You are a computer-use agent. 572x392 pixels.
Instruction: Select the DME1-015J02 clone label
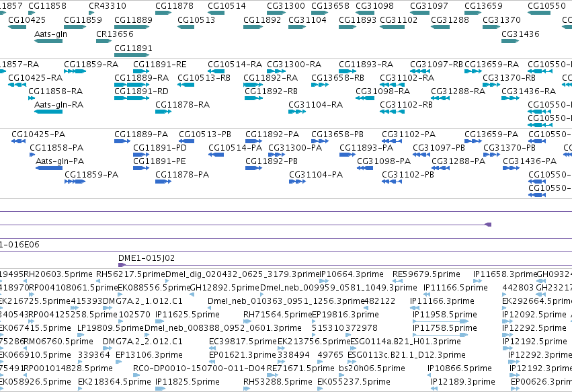tap(147, 258)
